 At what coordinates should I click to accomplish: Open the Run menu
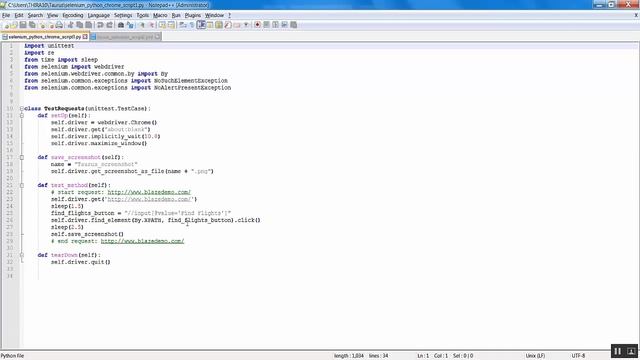coord(176,15)
